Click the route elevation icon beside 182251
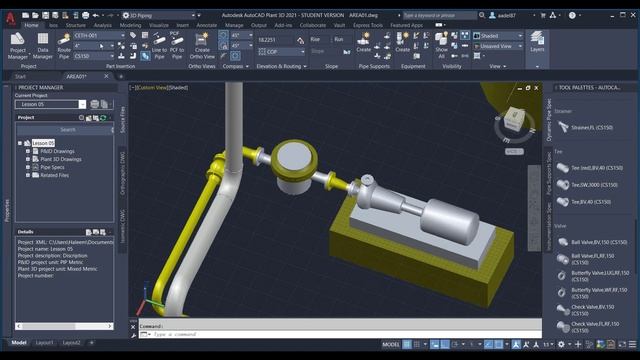This screenshot has height=360, width=640. tap(300, 40)
